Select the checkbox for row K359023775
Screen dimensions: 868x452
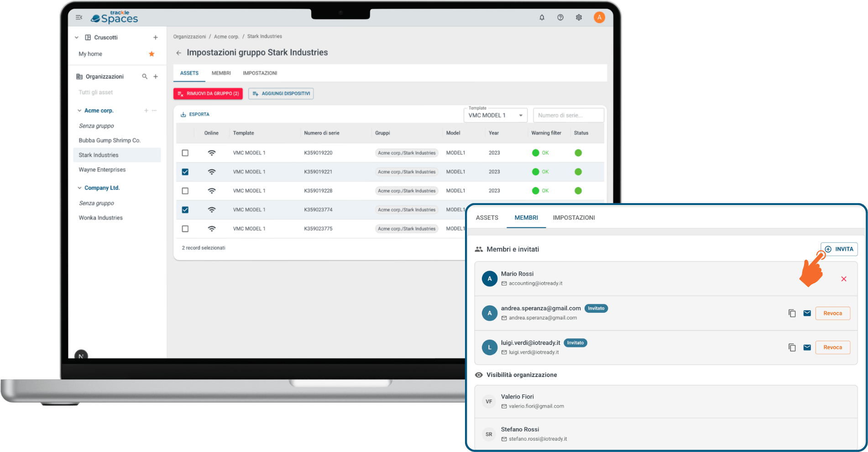click(185, 229)
